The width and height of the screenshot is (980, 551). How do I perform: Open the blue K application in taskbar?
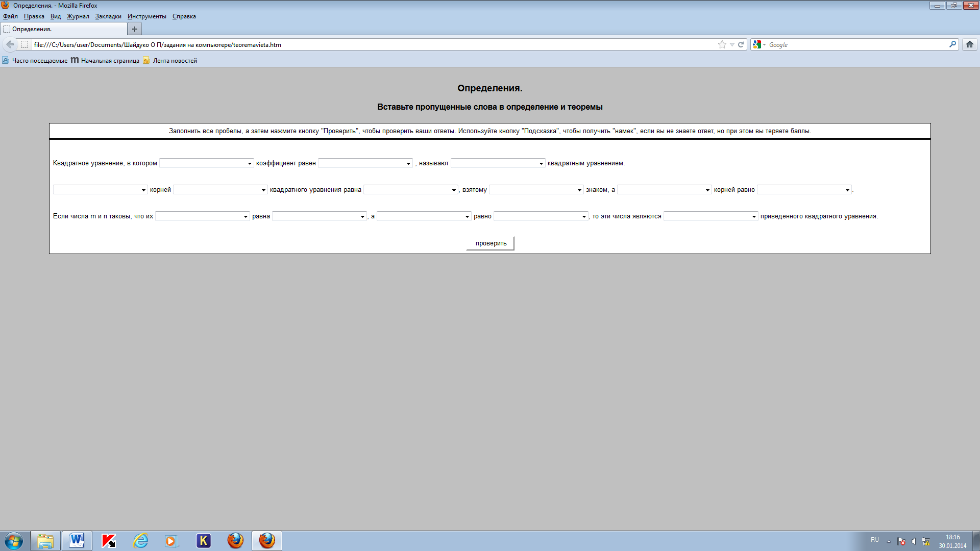(204, 541)
